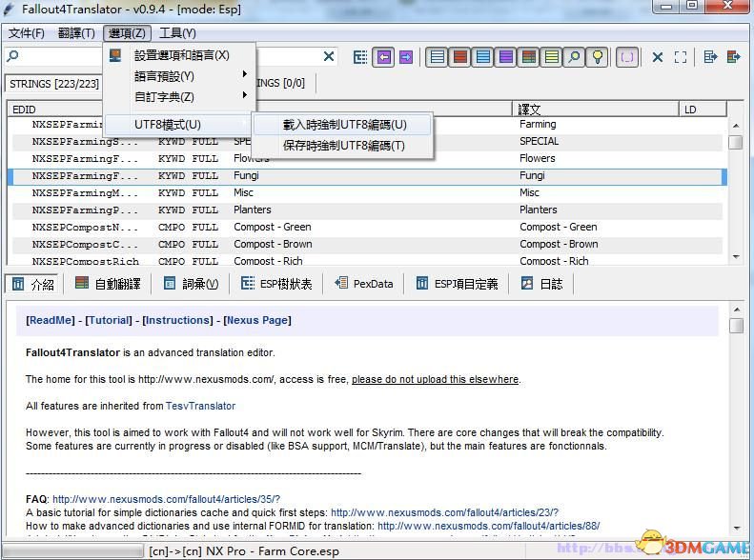The image size is (754, 560).
Task: Select the Fungi row in the table
Action: (367, 176)
